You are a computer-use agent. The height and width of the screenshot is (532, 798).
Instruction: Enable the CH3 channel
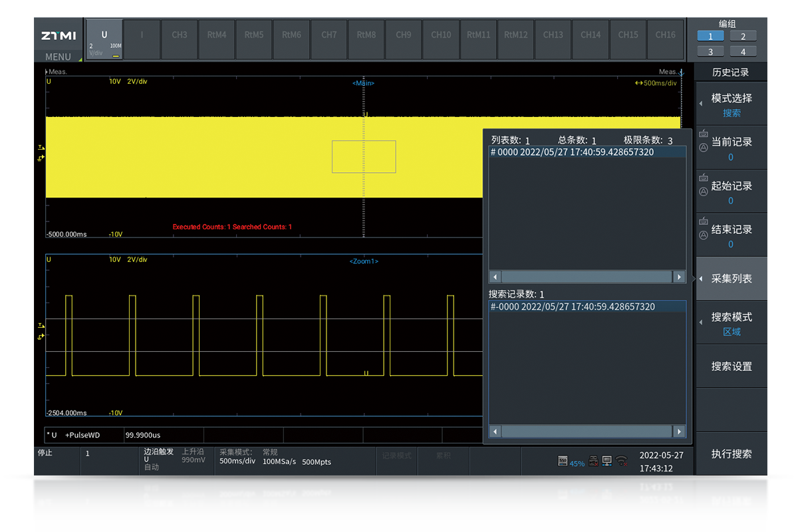tap(180, 35)
